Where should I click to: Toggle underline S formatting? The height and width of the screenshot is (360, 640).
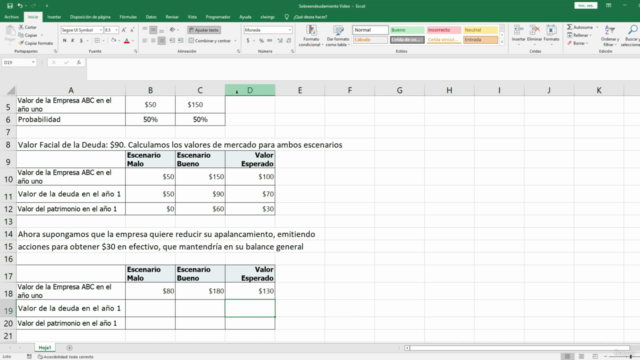pyautogui.click(x=81, y=40)
